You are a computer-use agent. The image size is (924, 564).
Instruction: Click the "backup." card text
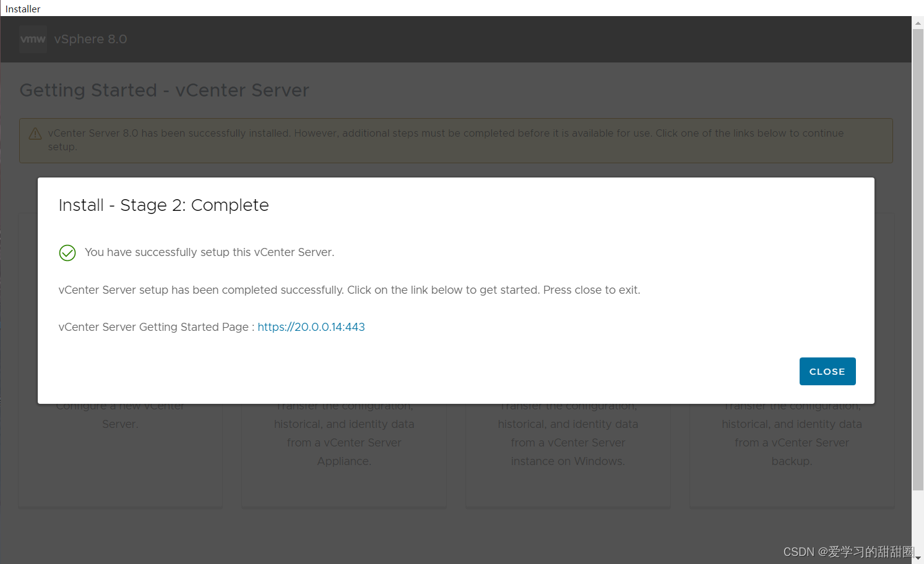(792, 461)
